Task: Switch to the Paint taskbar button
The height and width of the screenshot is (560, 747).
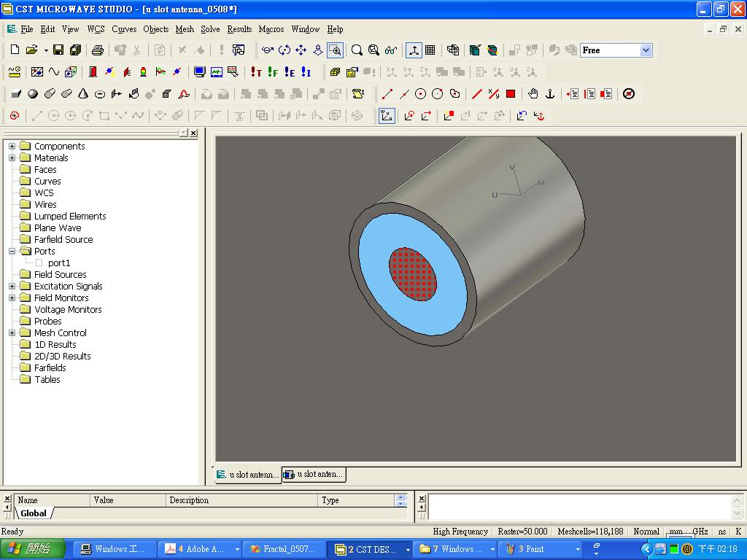Action: (541, 549)
